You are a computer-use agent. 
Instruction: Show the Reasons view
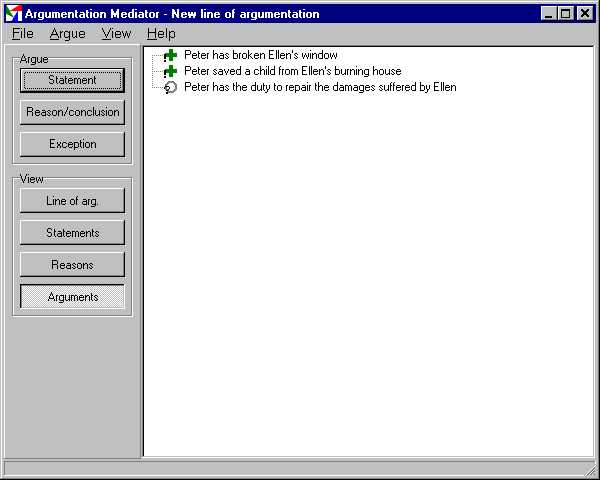(72, 265)
